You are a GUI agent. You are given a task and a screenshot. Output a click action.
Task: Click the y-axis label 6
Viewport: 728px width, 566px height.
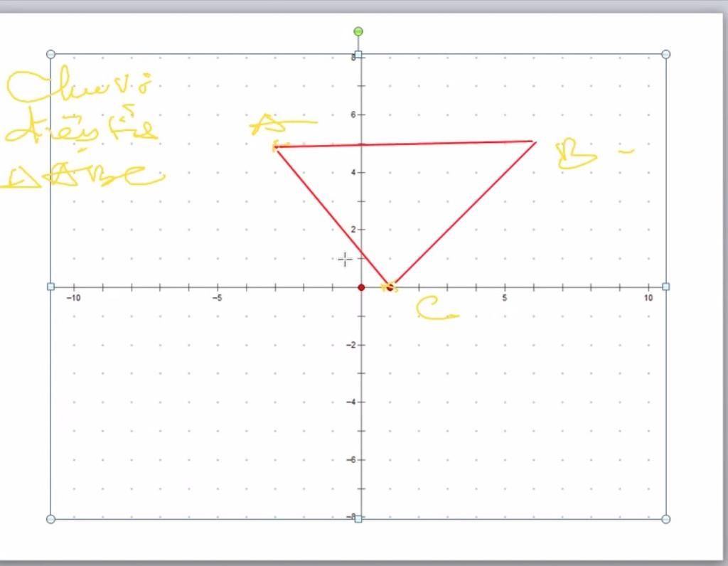(x=353, y=114)
